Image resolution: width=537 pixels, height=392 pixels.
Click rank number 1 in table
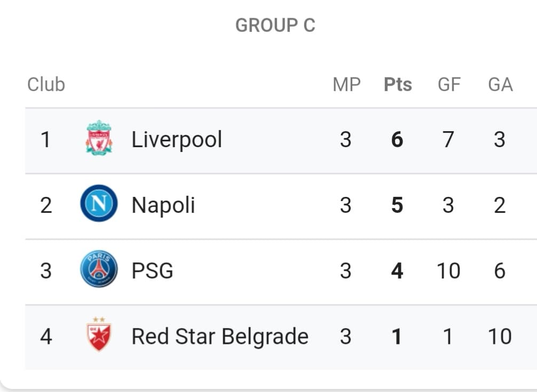pos(45,140)
